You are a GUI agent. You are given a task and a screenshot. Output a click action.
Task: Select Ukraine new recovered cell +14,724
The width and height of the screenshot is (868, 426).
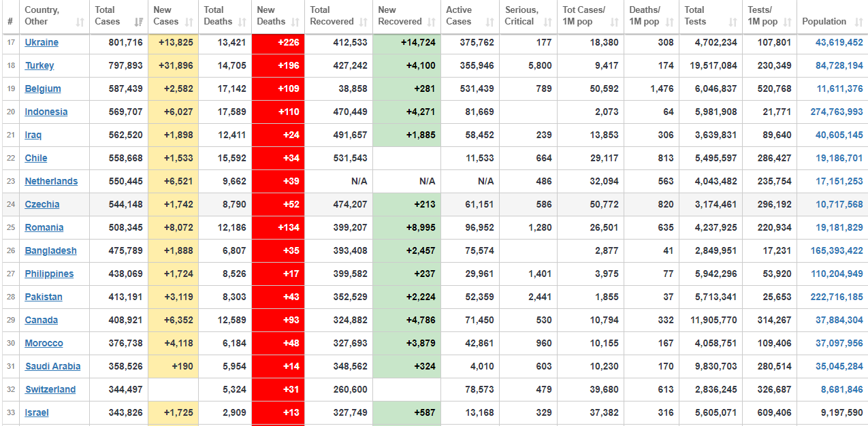tap(406, 42)
